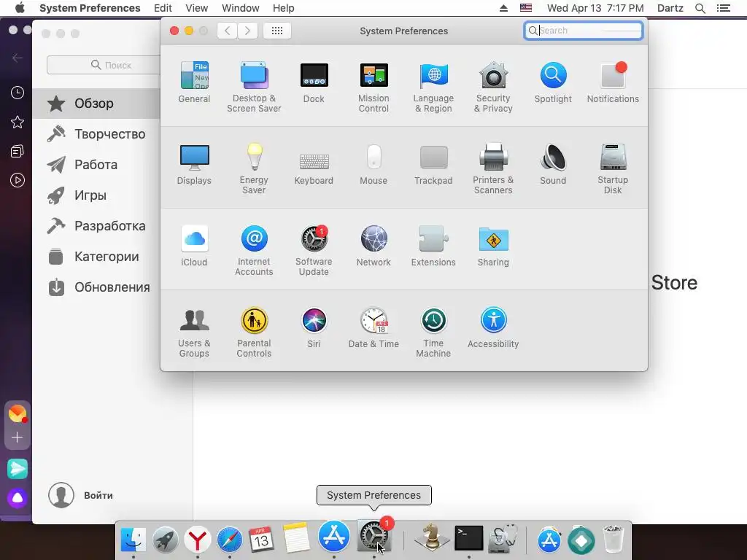Open the View menu
The width and height of the screenshot is (747, 560).
[197, 8]
